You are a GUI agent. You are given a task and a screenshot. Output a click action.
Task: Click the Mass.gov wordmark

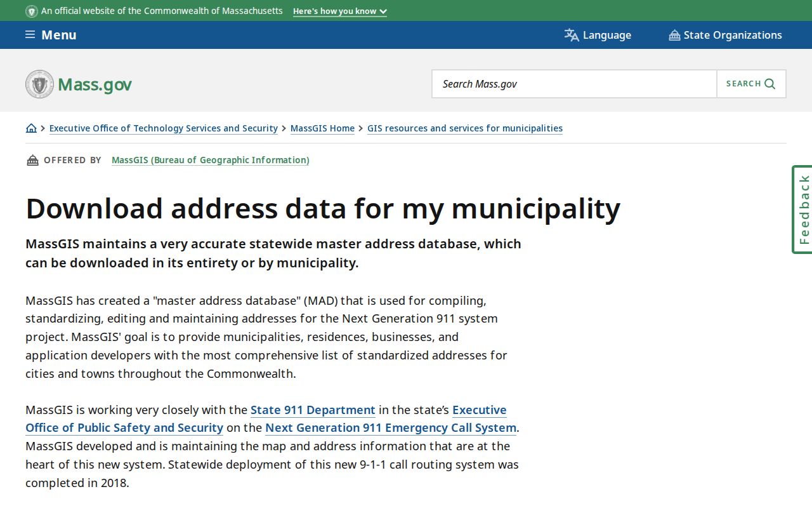point(95,84)
